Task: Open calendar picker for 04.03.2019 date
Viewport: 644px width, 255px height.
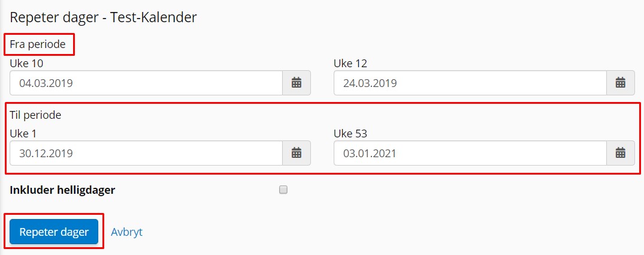Action: tap(297, 83)
